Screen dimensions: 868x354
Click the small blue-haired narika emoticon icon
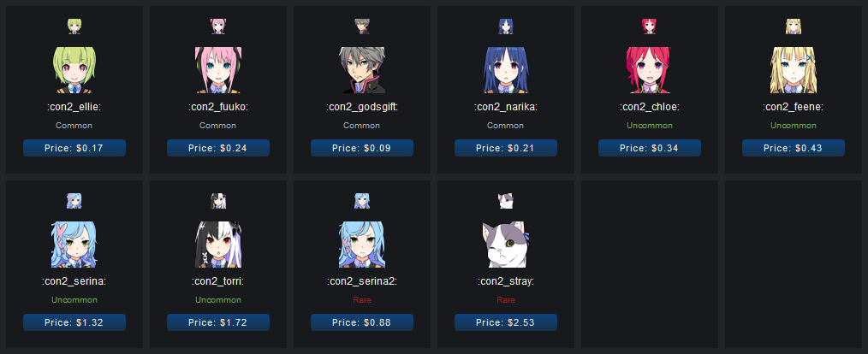506,26
